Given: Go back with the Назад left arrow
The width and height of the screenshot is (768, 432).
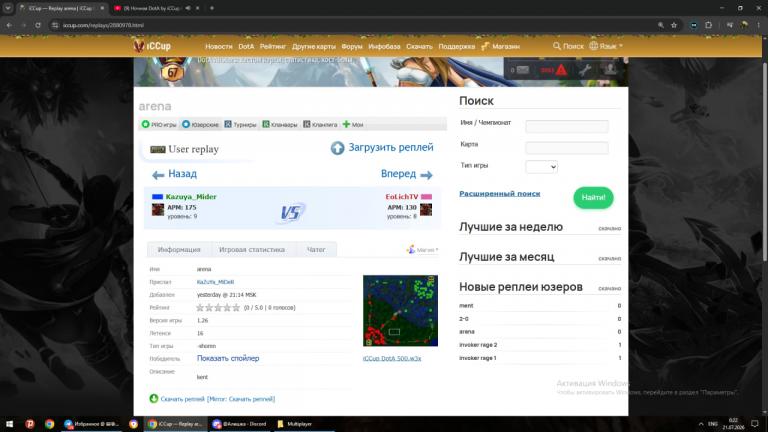Looking at the screenshot, I should (158, 175).
